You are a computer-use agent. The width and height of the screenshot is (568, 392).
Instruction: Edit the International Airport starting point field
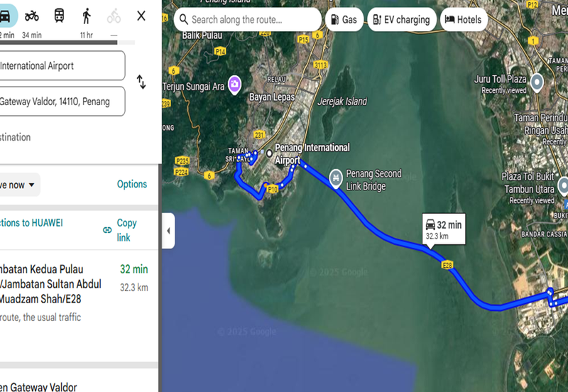pos(62,65)
